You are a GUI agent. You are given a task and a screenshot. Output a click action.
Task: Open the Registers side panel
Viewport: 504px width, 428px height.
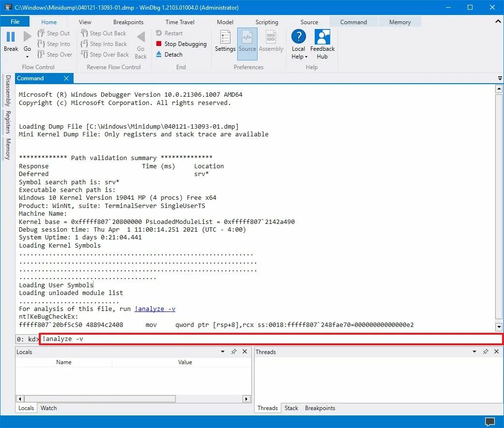pyautogui.click(x=8, y=122)
